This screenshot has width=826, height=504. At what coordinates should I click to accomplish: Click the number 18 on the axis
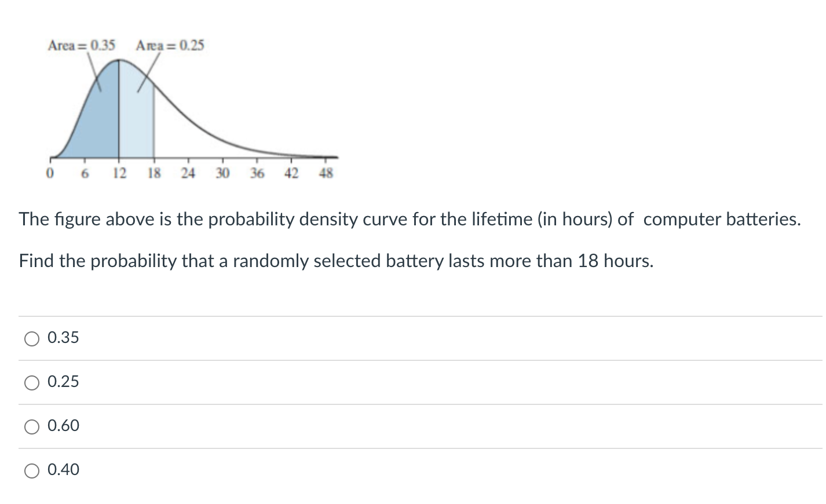153,172
